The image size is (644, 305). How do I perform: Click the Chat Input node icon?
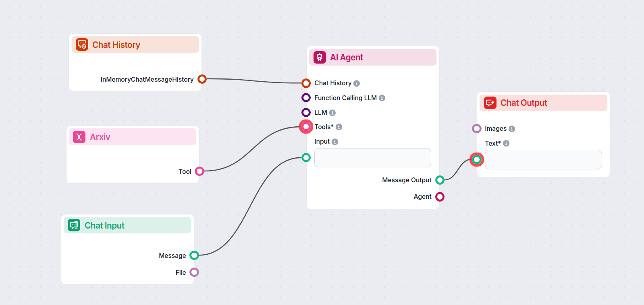tap(73, 225)
